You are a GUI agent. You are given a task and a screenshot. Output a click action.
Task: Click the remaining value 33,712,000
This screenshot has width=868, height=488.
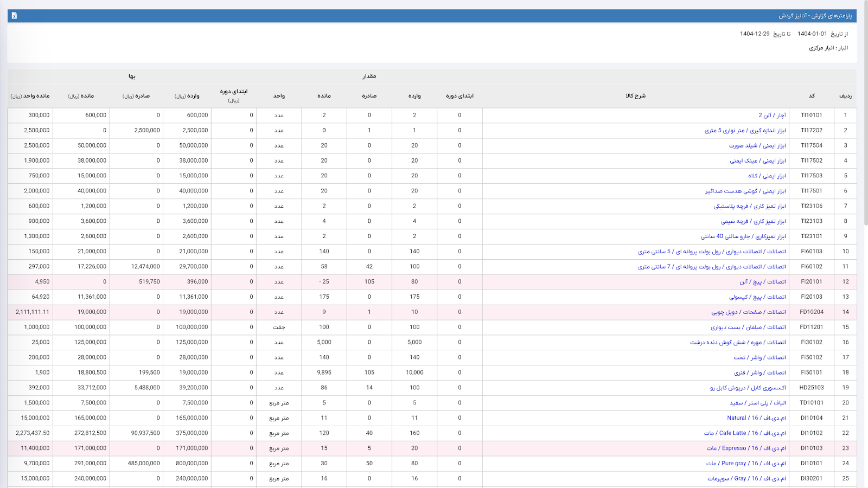(x=92, y=388)
